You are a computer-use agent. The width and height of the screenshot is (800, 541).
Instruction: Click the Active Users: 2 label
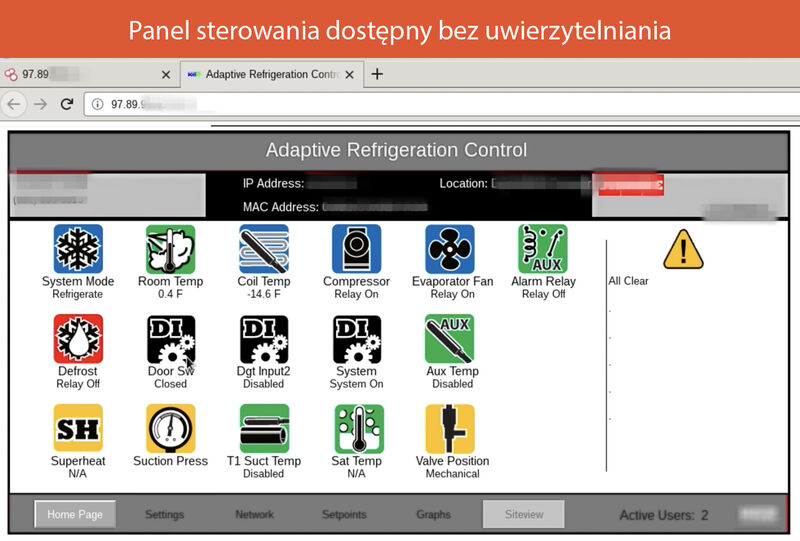664,515
